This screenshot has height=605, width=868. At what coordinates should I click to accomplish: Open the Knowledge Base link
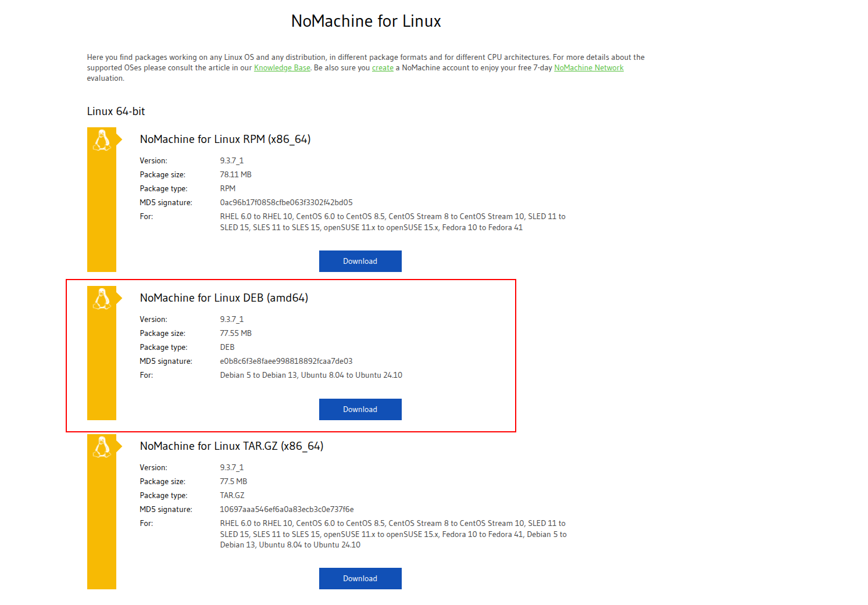coord(282,68)
